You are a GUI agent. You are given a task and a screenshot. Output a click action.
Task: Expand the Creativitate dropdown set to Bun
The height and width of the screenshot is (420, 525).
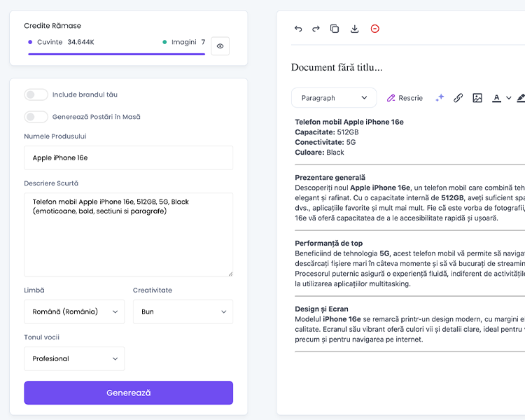[x=183, y=311]
